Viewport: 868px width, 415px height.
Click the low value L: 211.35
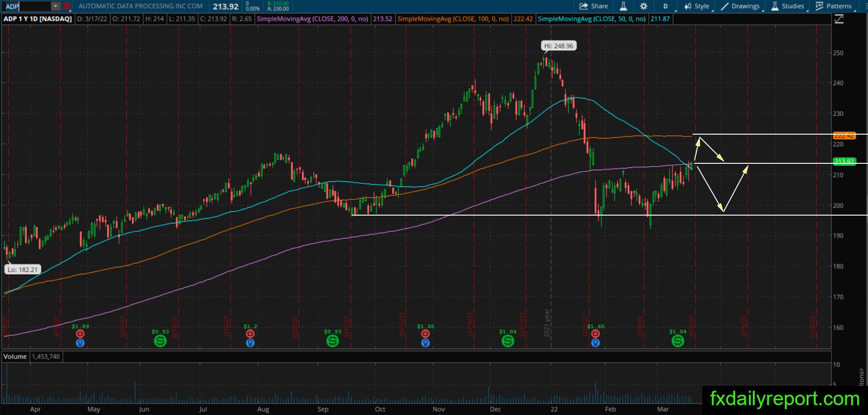[x=182, y=19]
